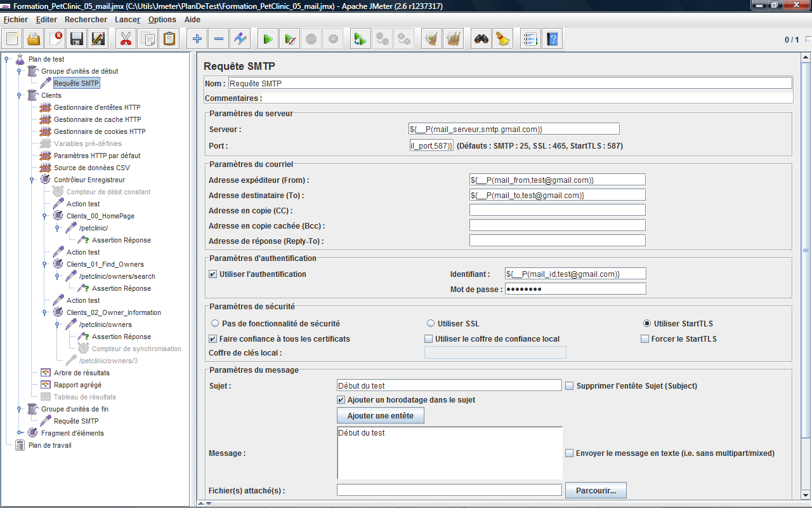Expand the Fragment d'éléments tree node
This screenshot has height=508, width=812.
coord(20,433)
